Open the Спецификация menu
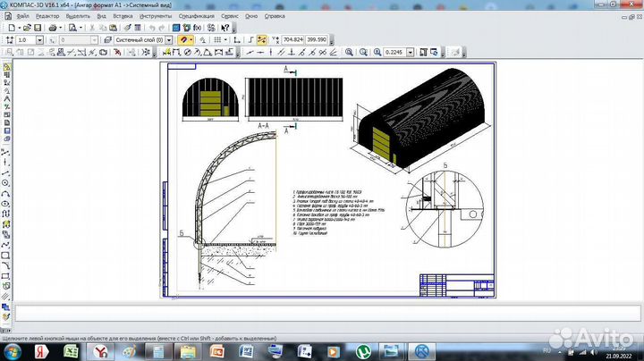The image size is (644, 361). coord(196,16)
